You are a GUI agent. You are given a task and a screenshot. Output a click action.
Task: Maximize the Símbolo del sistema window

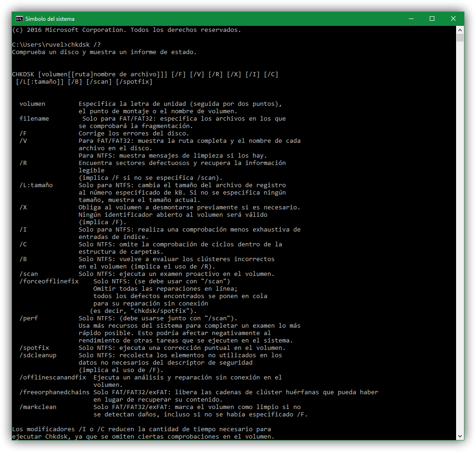click(x=432, y=19)
